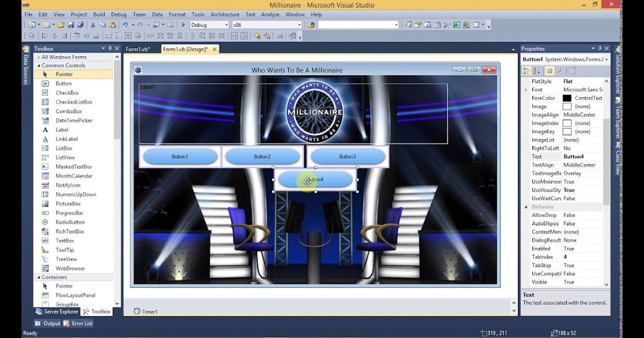Click the ImageIndex property swatch
This screenshot has width=644, height=338.
coord(567,123)
